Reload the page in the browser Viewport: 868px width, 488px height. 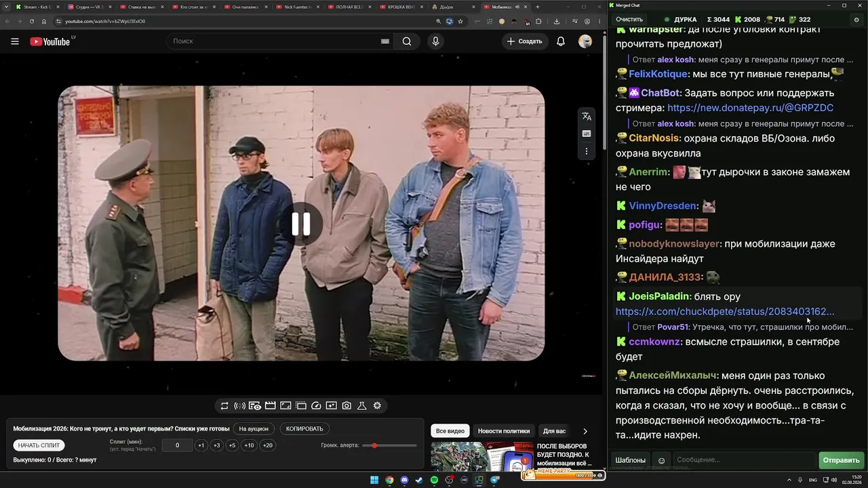click(x=31, y=21)
